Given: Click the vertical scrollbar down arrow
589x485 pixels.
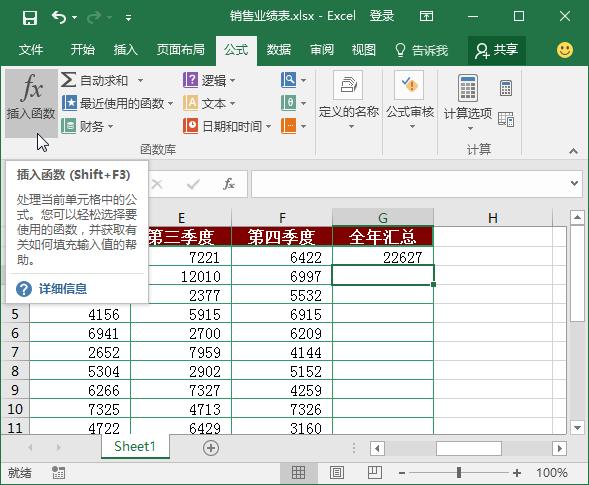Looking at the screenshot, I should (577, 427).
